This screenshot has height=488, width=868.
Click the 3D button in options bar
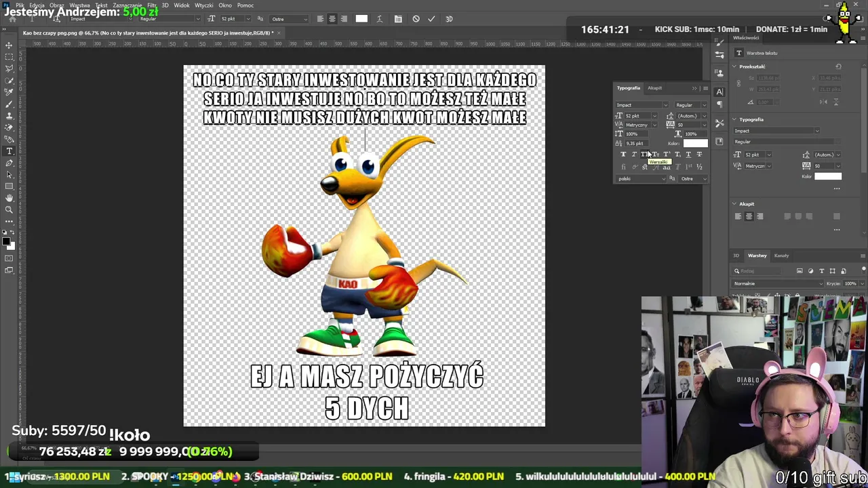tap(449, 19)
